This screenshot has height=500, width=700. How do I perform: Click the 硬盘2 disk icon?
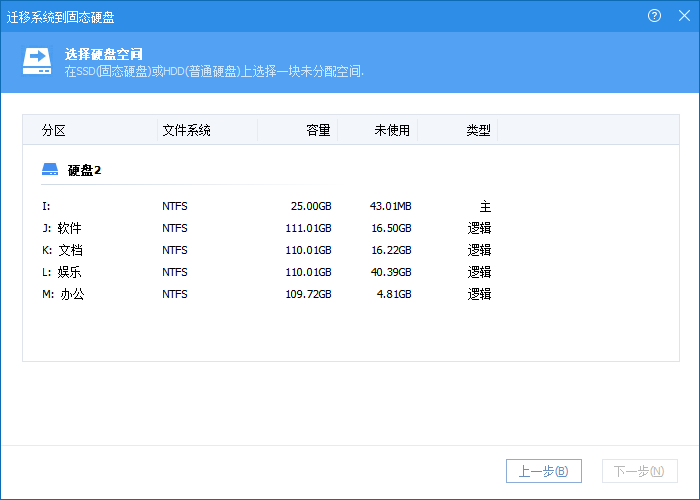(x=50, y=169)
